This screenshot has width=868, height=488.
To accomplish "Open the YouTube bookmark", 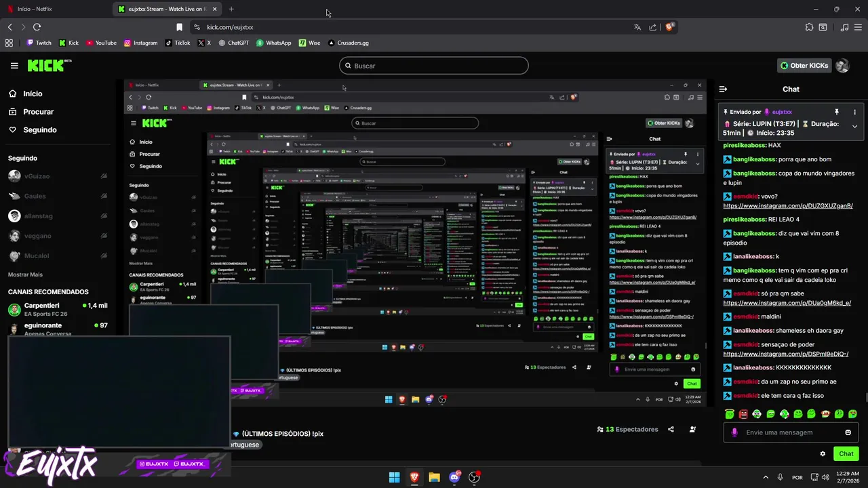I will tap(100, 43).
